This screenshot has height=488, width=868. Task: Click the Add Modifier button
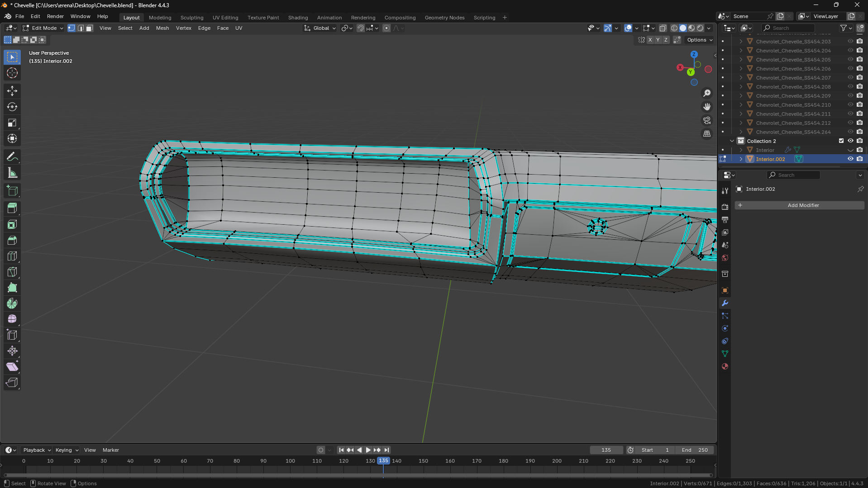coord(799,205)
